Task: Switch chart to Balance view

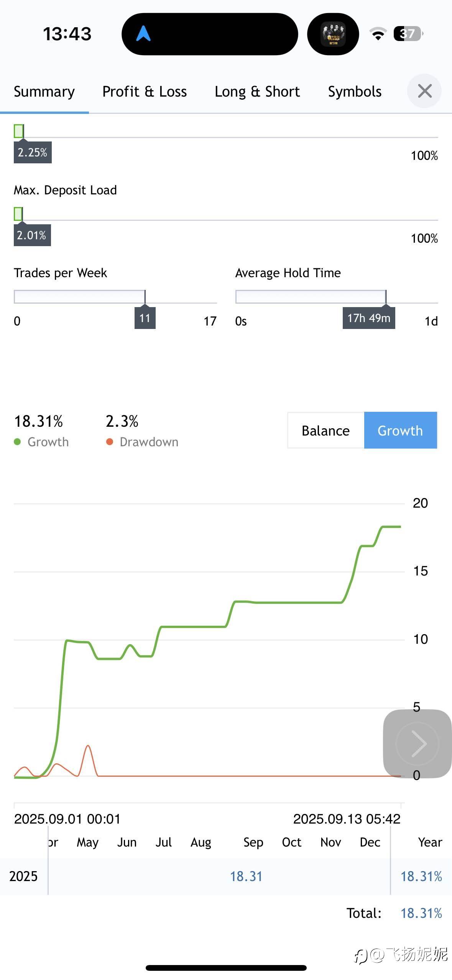Action: pyautogui.click(x=326, y=431)
